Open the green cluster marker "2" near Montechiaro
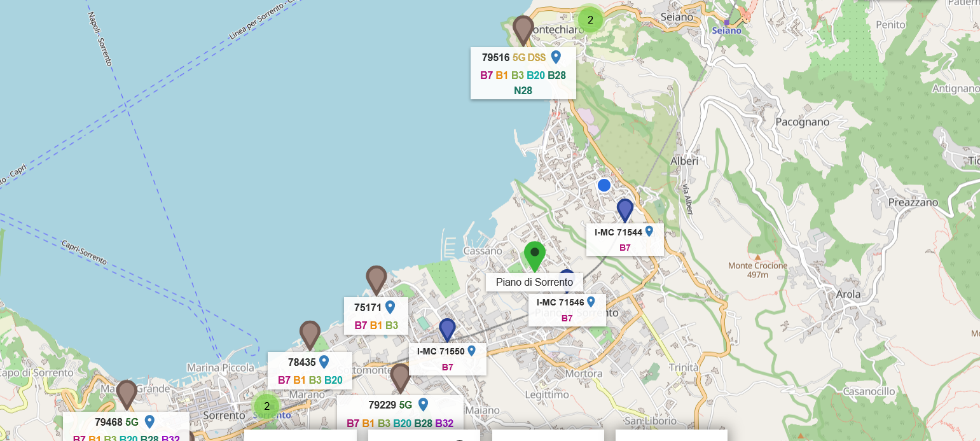Viewport: 980px width, 441px height. (x=590, y=20)
